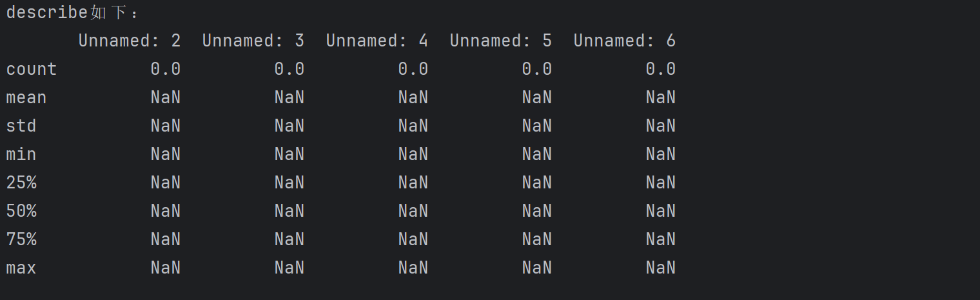Click the 'min' row label

coord(21,154)
